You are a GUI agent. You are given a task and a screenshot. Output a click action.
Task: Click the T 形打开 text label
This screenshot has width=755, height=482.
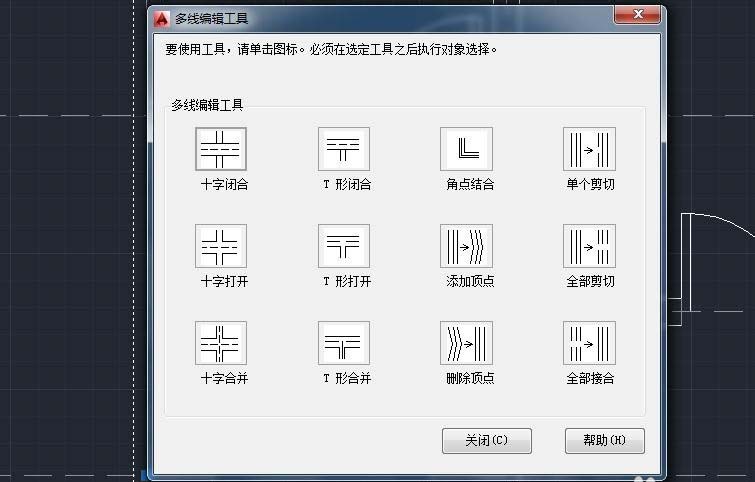click(x=347, y=281)
